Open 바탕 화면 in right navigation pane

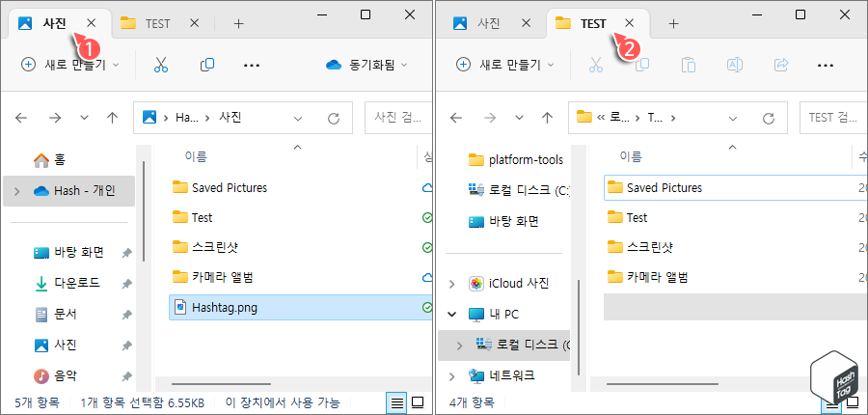pyautogui.click(x=503, y=222)
